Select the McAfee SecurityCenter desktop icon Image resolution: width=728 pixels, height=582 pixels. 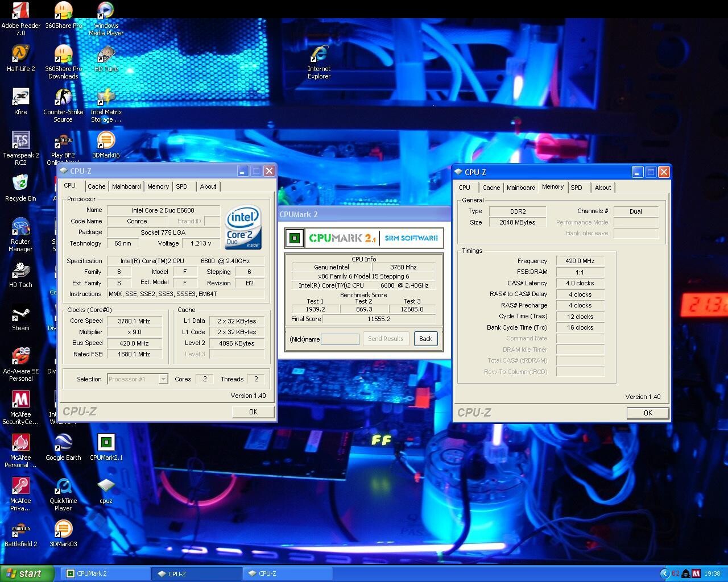21,408
